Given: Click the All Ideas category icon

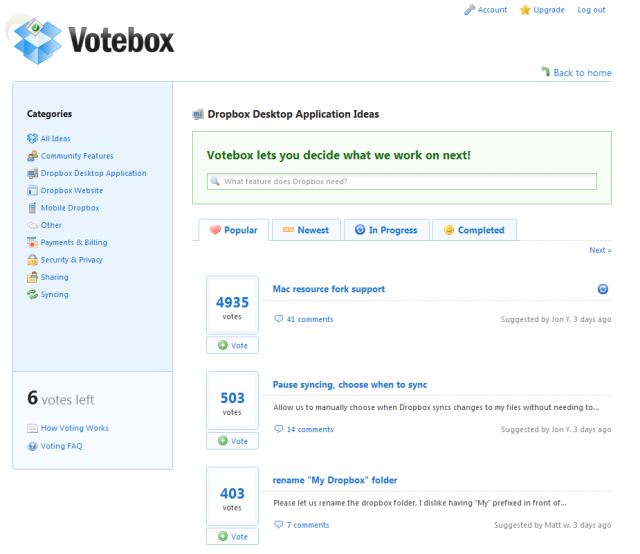Looking at the screenshot, I should point(32,139).
